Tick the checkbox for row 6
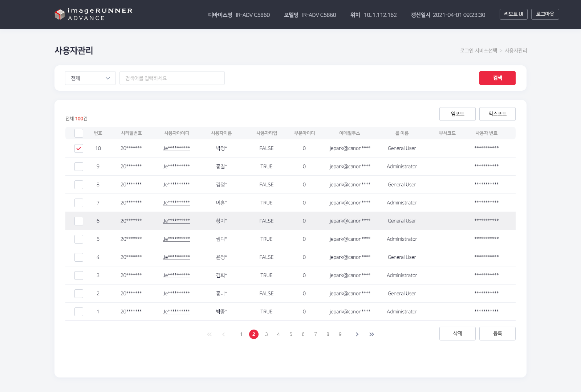The height and width of the screenshot is (392, 581). point(79,221)
